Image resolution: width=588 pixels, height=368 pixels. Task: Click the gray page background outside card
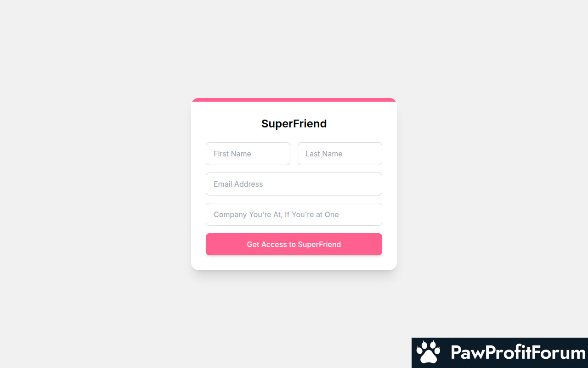pos(92,184)
